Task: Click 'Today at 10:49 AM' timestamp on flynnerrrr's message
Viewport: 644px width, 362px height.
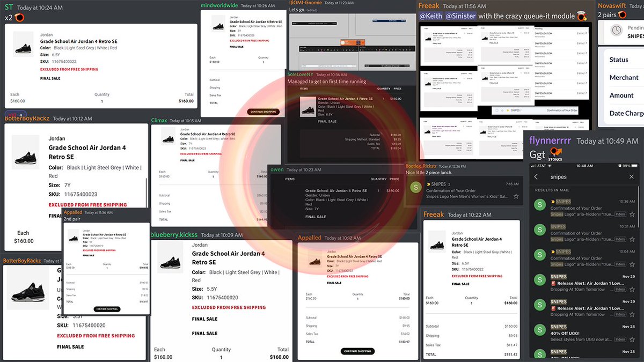Action: (x=608, y=142)
